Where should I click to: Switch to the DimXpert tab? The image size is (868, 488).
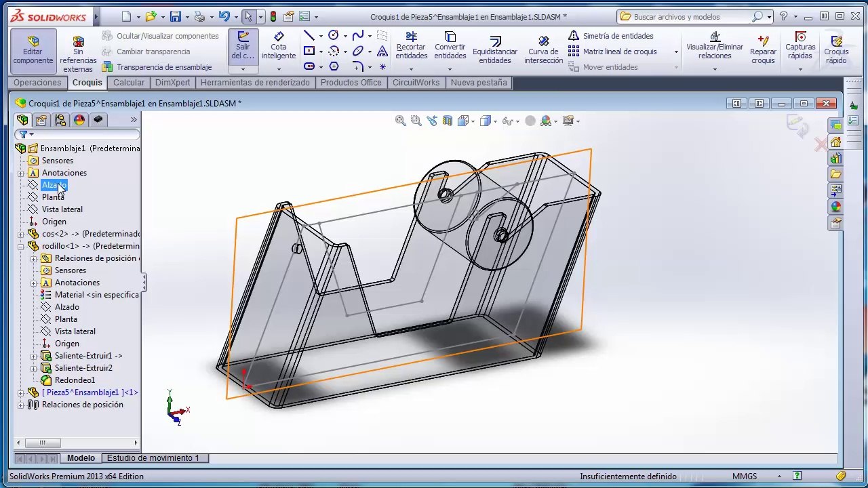(172, 83)
